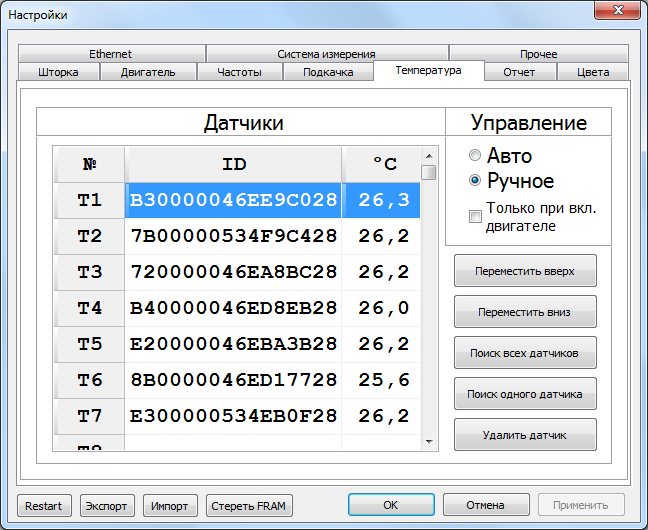Click Удалить датчик button
The image size is (648, 530).
(525, 435)
